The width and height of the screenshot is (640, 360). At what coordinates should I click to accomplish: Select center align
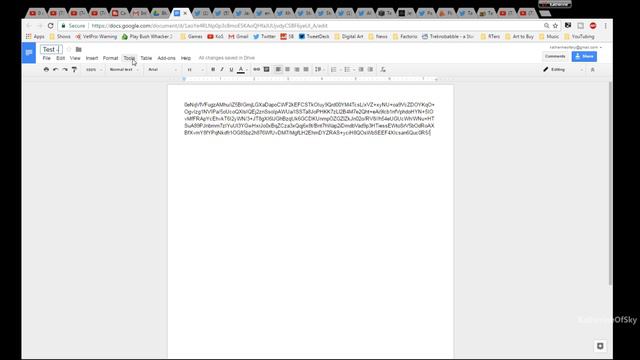(x=287, y=70)
